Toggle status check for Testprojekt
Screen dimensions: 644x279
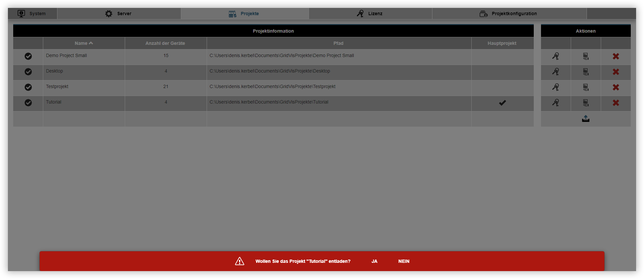(28, 87)
